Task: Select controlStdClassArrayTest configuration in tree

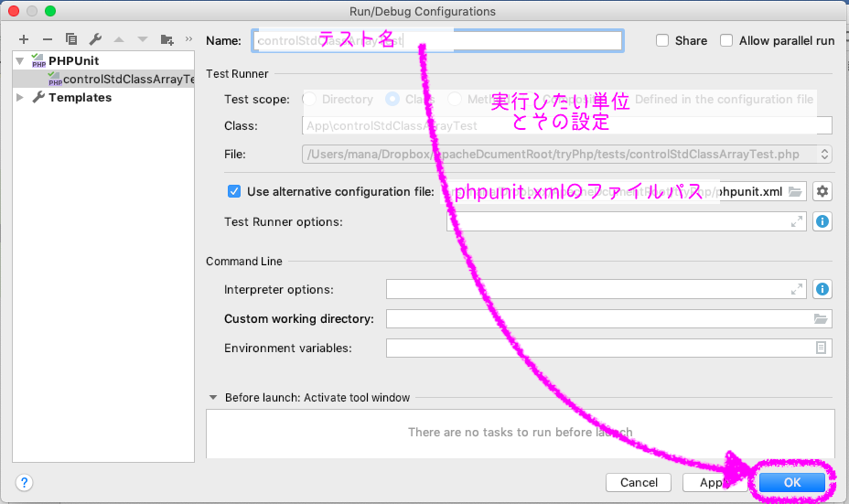Action: (x=103, y=79)
